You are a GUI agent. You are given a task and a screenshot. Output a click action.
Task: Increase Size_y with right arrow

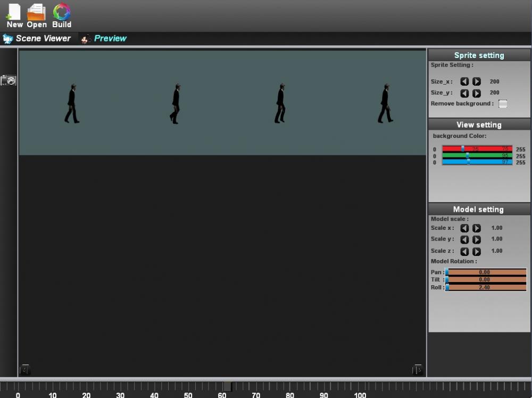(x=477, y=93)
